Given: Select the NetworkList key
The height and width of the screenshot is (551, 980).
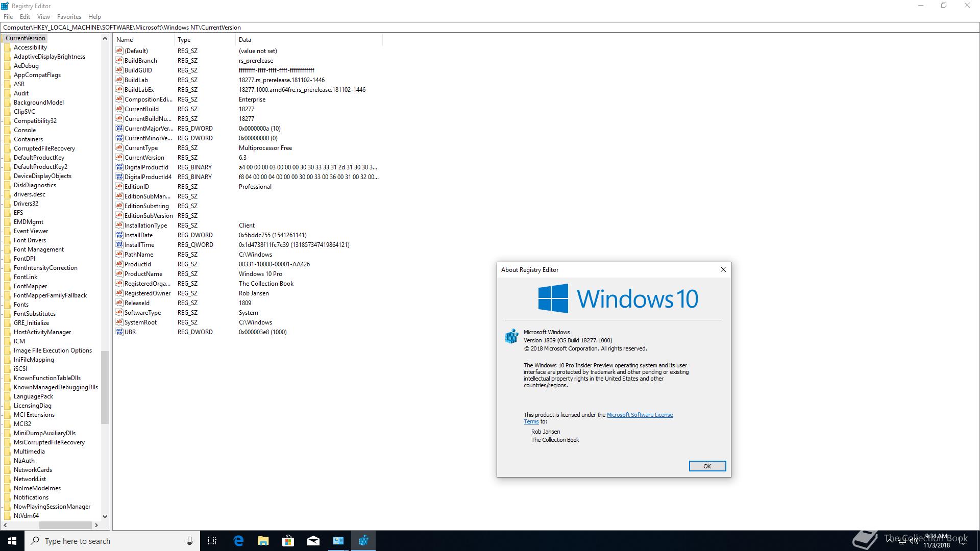Looking at the screenshot, I should pos(30,479).
